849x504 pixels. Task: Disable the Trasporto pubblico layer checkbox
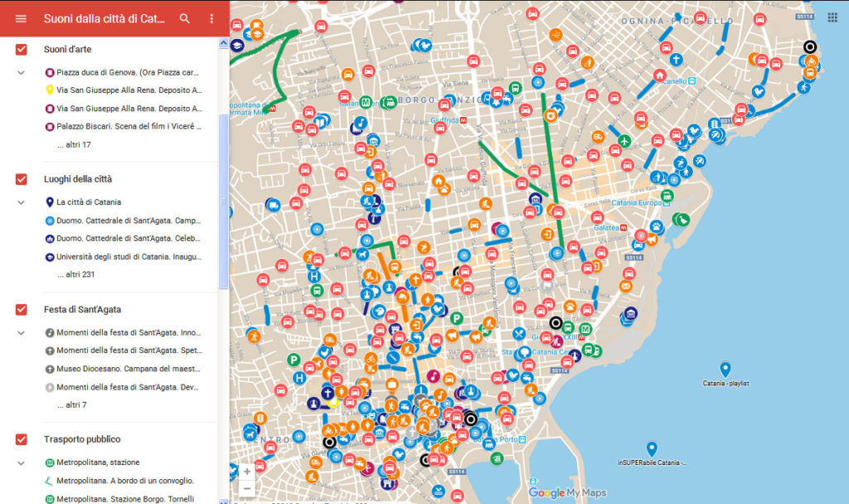22,439
